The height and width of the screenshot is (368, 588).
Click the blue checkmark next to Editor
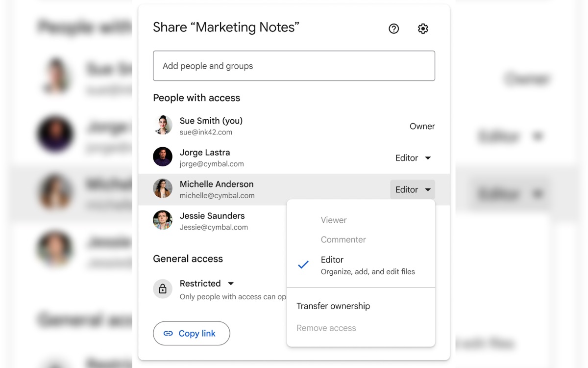[303, 264]
